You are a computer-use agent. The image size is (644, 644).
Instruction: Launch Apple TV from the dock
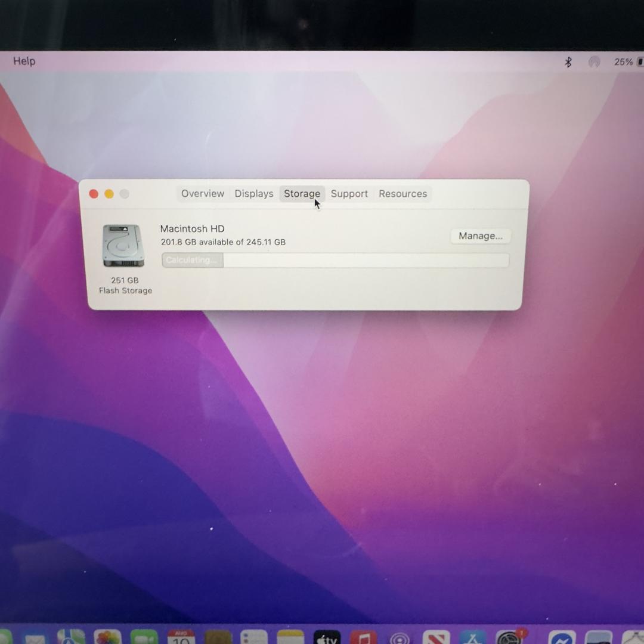click(x=327, y=637)
